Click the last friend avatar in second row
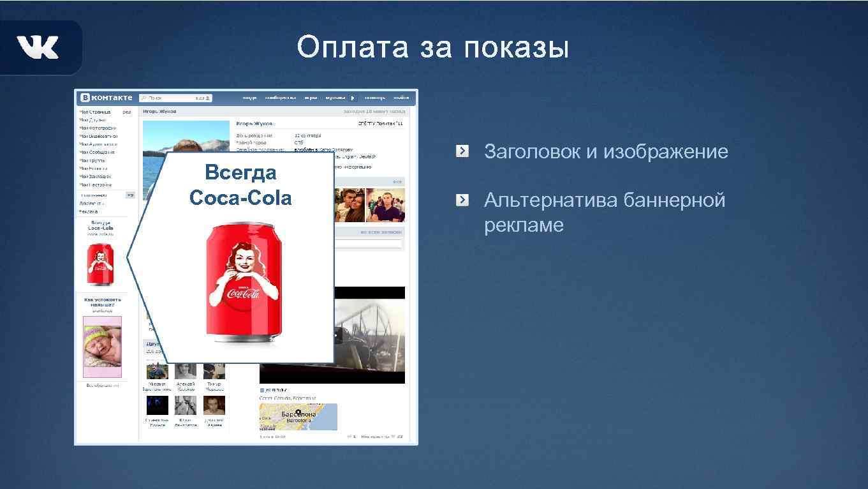This screenshot has height=489, width=868. (x=214, y=405)
